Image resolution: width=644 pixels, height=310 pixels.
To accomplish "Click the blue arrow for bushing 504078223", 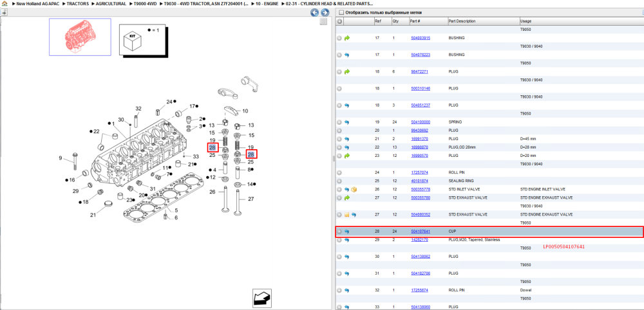I will (x=346, y=55).
